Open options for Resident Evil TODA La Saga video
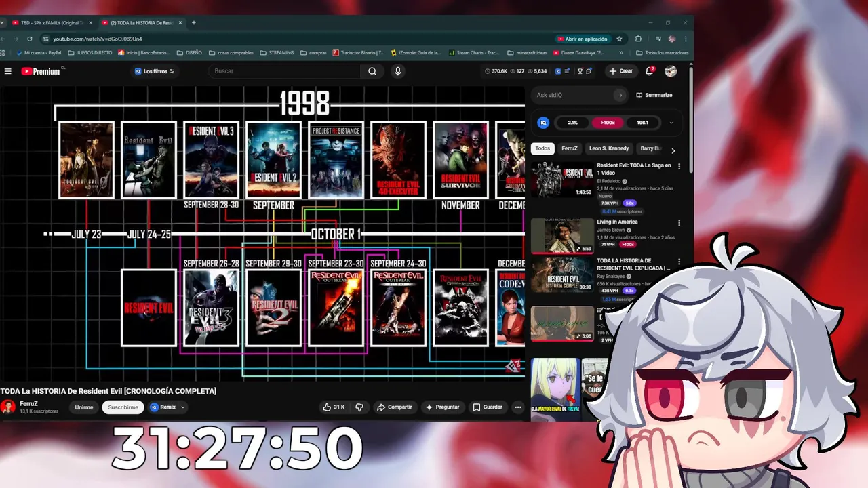 pos(679,166)
